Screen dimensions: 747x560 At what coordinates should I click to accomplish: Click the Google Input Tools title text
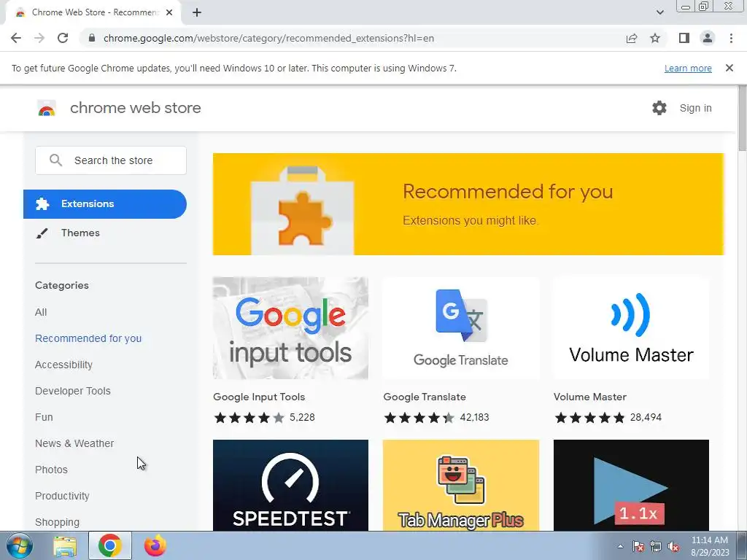click(259, 397)
